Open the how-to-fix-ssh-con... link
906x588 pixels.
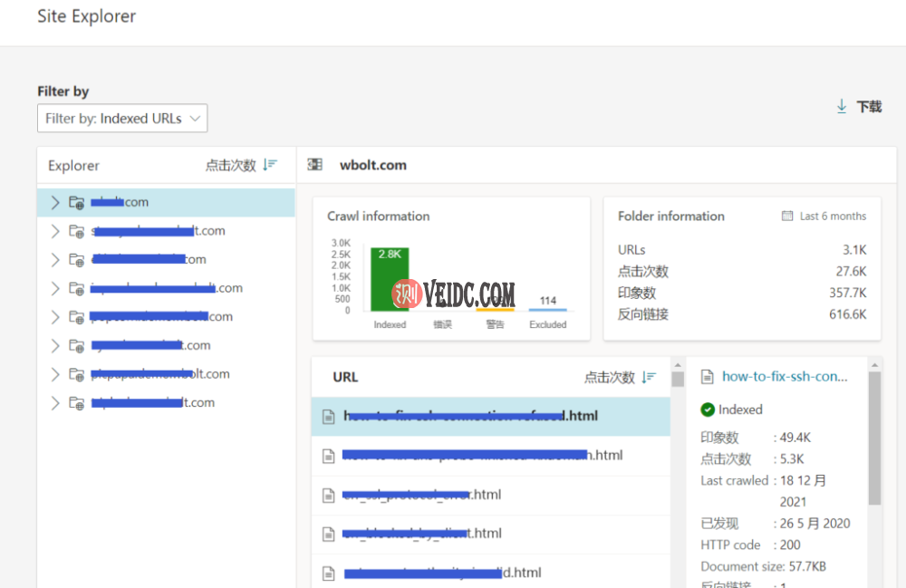pos(785,377)
